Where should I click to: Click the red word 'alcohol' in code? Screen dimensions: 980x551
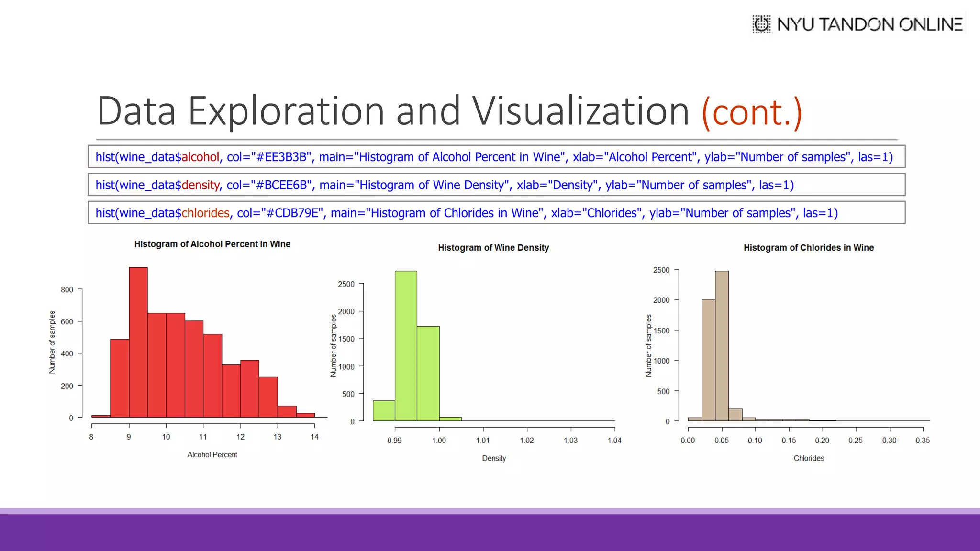coord(200,157)
